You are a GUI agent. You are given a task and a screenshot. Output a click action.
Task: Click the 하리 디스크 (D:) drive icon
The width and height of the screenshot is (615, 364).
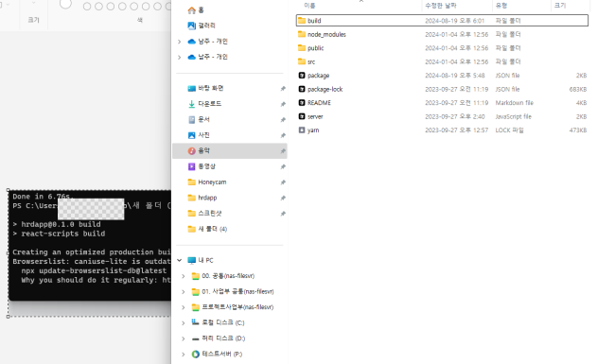point(195,338)
